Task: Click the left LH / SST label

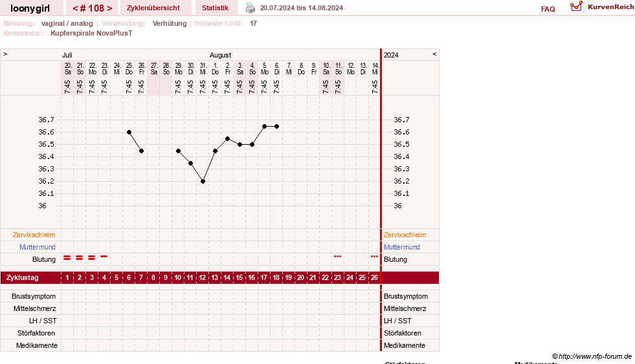Action: tap(43, 321)
